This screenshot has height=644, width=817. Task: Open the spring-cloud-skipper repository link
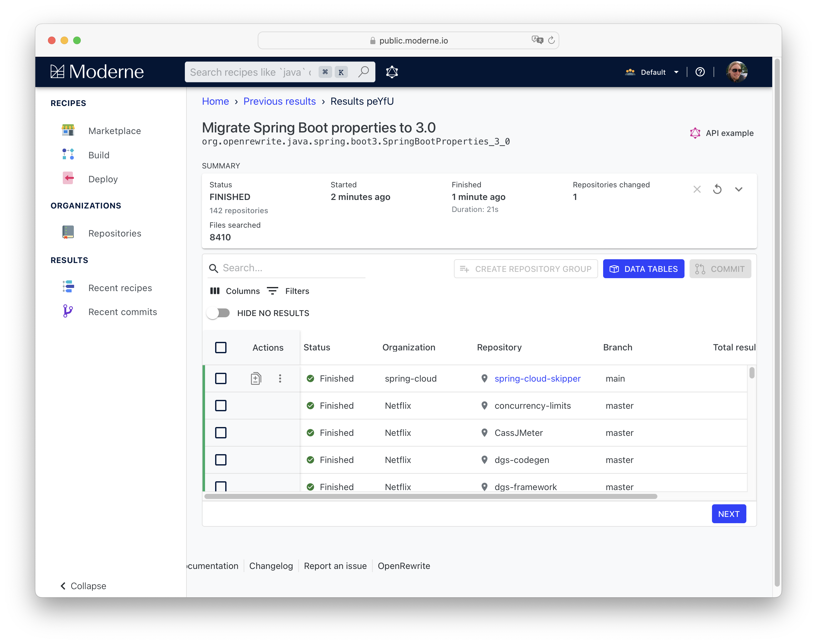[537, 378]
